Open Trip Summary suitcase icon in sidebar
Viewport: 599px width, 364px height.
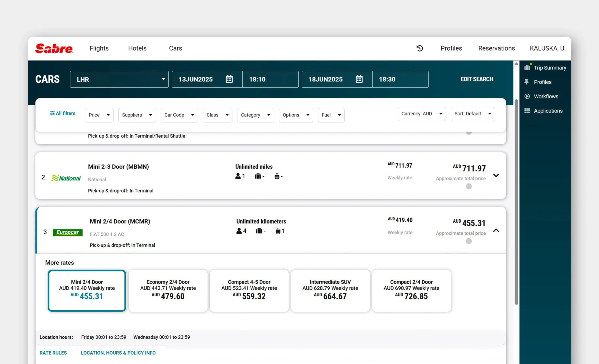527,68
